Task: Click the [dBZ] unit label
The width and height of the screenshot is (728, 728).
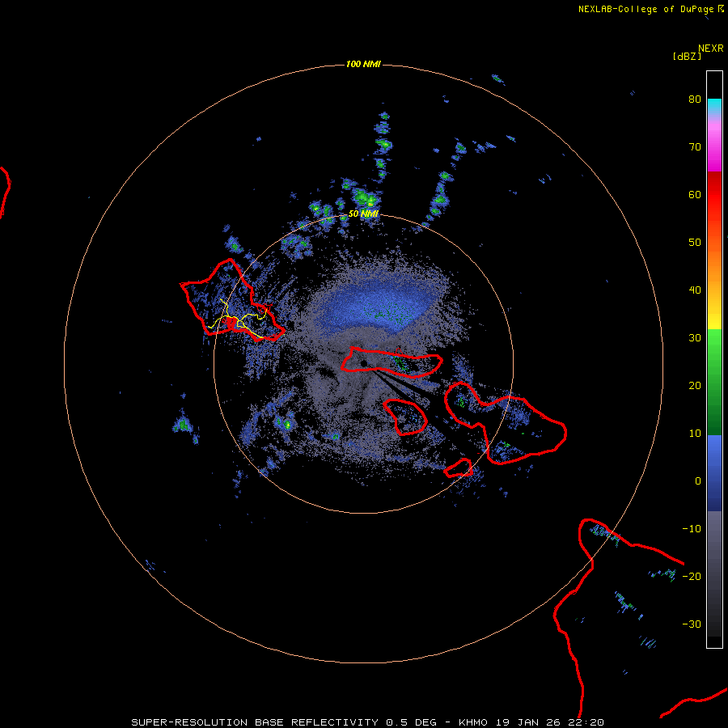Action: tap(687, 57)
